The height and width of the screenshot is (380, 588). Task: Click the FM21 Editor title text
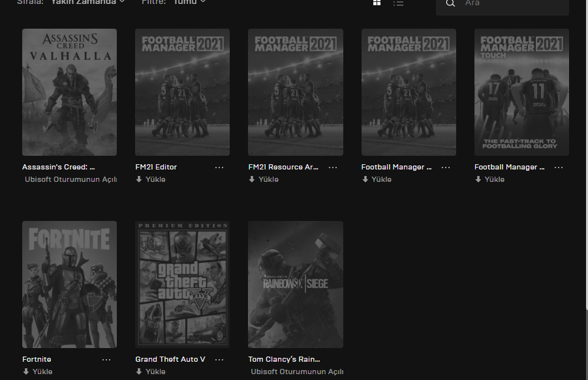(x=156, y=167)
